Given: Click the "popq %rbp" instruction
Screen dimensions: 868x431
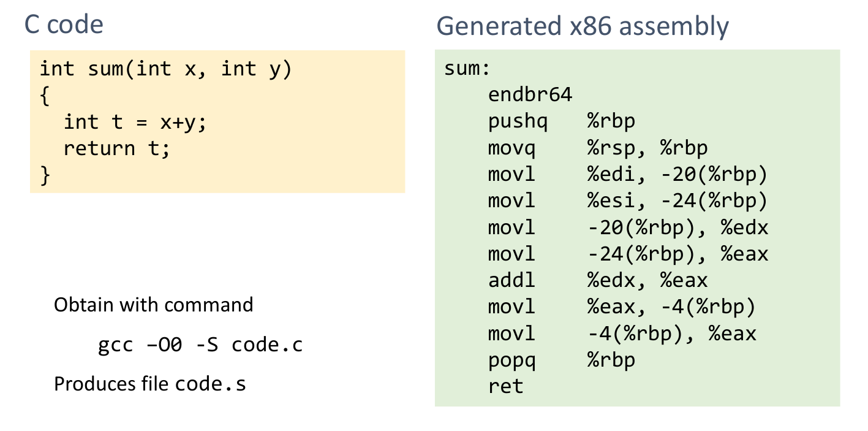Looking at the screenshot, I should click(x=561, y=360).
